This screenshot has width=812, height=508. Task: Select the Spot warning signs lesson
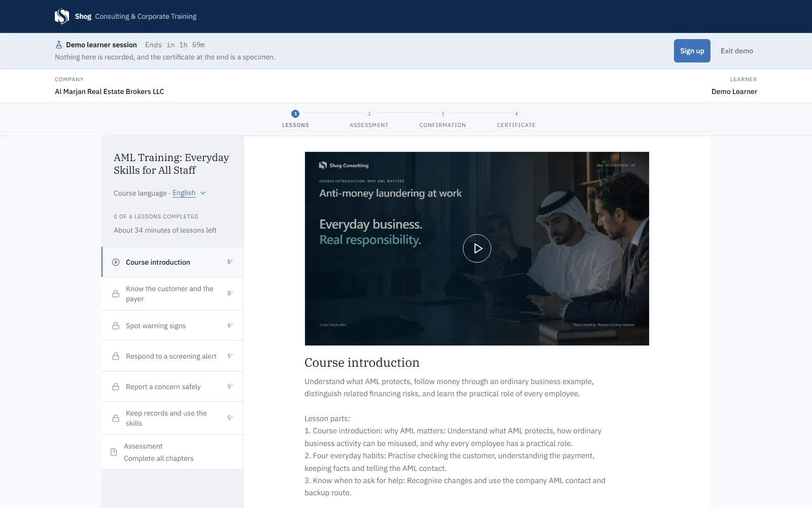pos(173,326)
